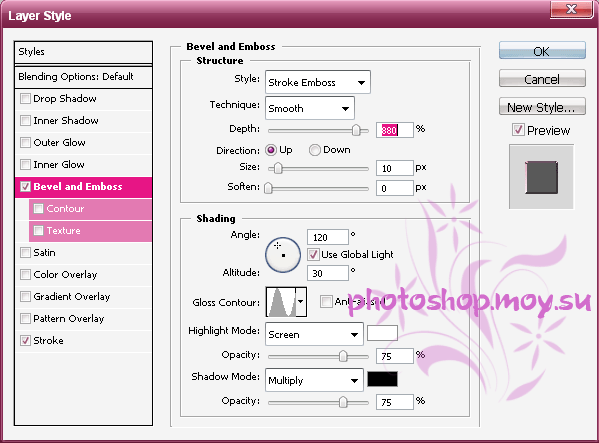Enable the Drop Shadow effect checkbox

pos(25,99)
